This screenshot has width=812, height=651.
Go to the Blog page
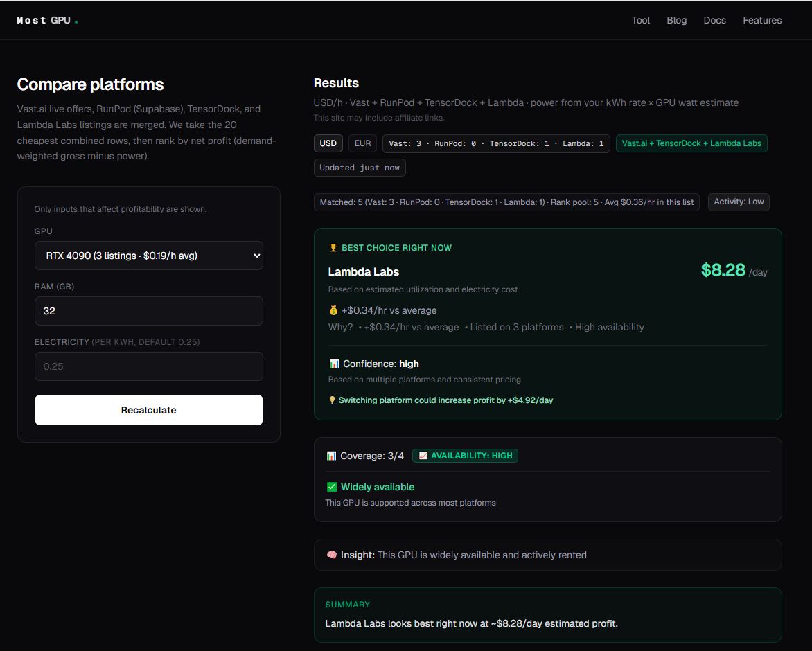tap(677, 20)
